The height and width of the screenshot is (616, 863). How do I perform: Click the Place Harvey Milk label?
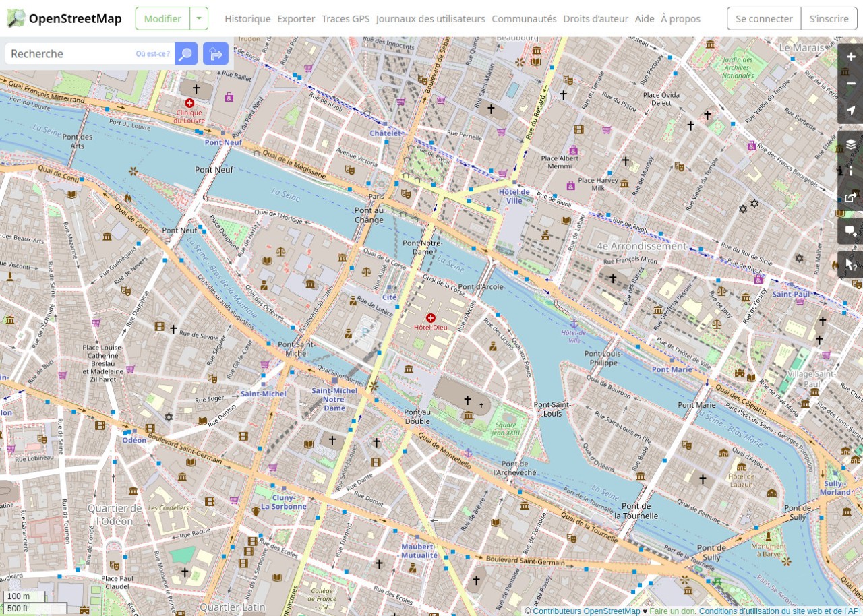pos(597,183)
